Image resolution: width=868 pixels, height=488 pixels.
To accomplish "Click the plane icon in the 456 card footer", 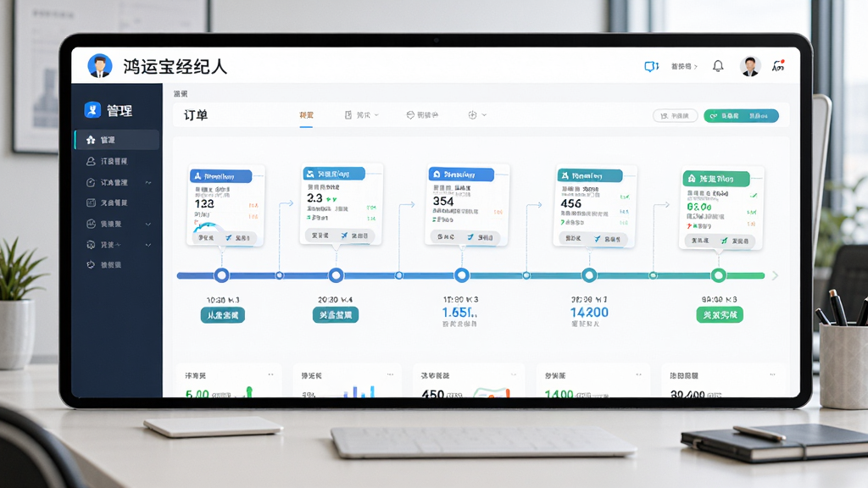I will point(597,239).
